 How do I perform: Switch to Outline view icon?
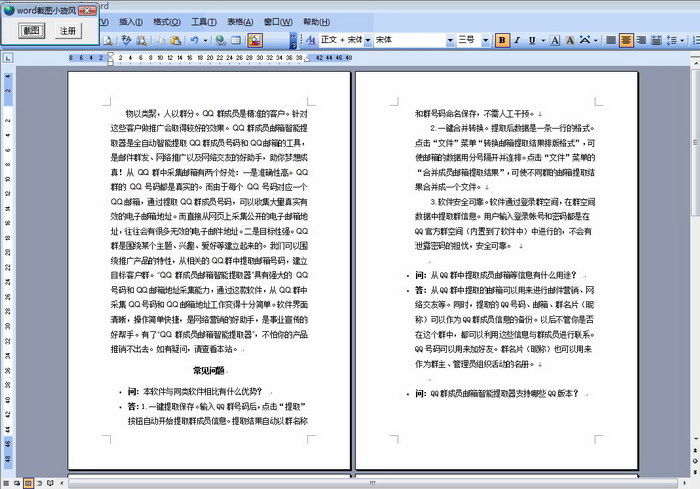pos(39,483)
